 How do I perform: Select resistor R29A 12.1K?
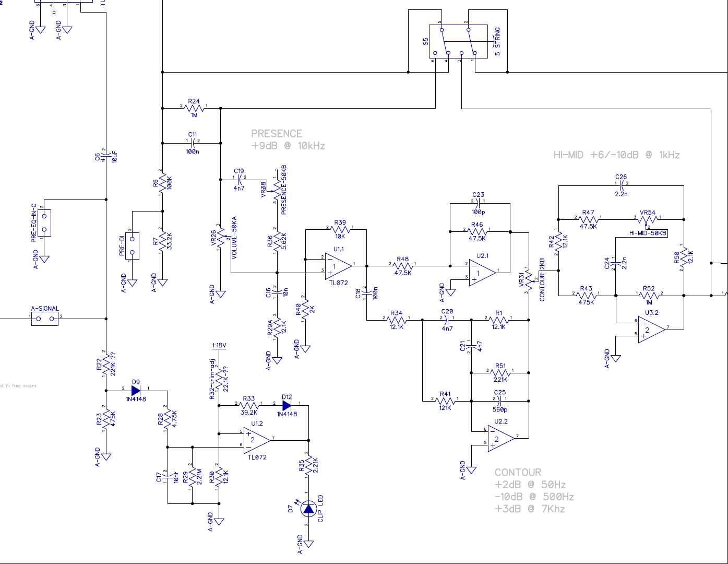[277, 328]
